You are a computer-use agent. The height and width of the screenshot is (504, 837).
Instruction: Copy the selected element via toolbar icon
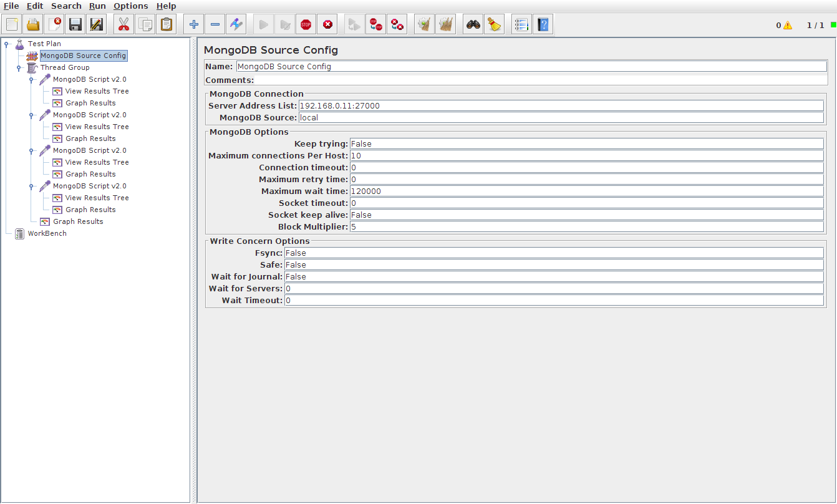(145, 25)
